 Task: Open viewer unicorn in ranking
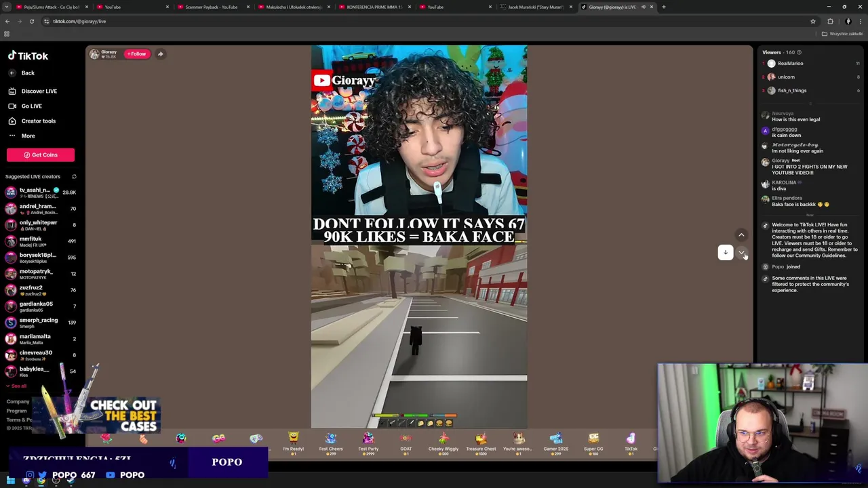(x=811, y=77)
